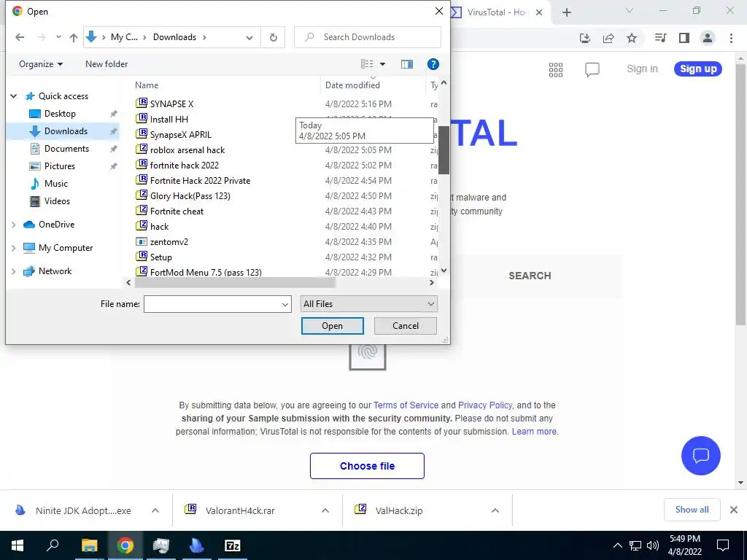747x560 pixels.
Task: Open view options dropdown arrow
Action: pyautogui.click(x=382, y=64)
